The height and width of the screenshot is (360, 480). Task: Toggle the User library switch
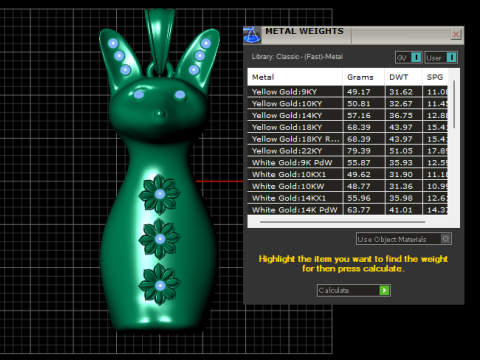(441, 58)
